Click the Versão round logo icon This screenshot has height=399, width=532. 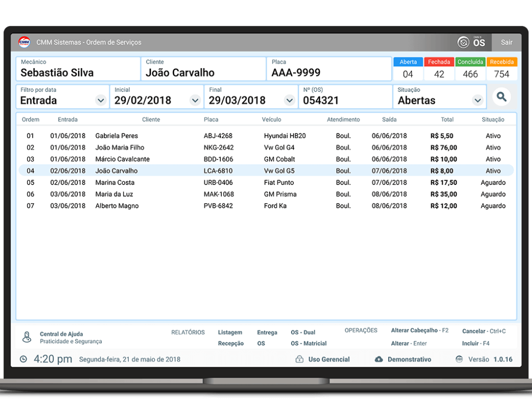pyautogui.click(x=459, y=359)
